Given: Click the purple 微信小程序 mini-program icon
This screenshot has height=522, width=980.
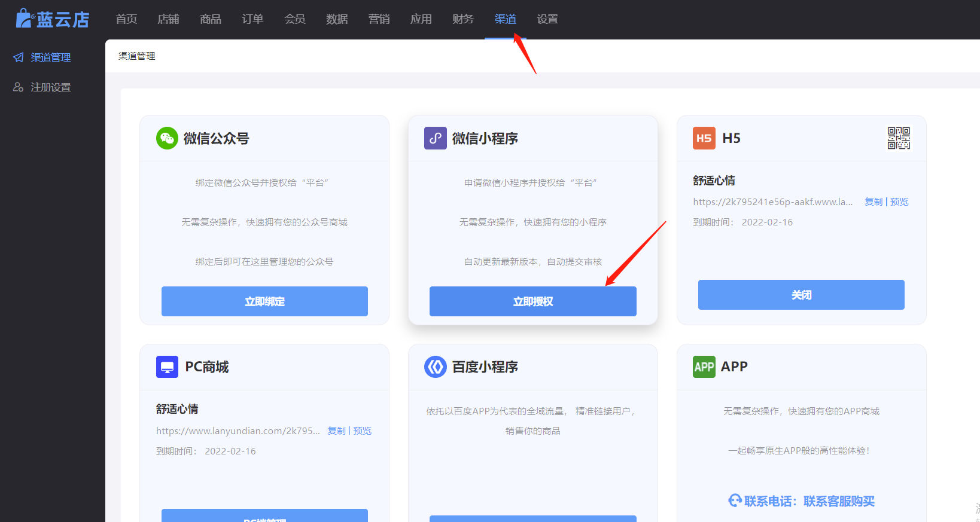Looking at the screenshot, I should point(436,138).
